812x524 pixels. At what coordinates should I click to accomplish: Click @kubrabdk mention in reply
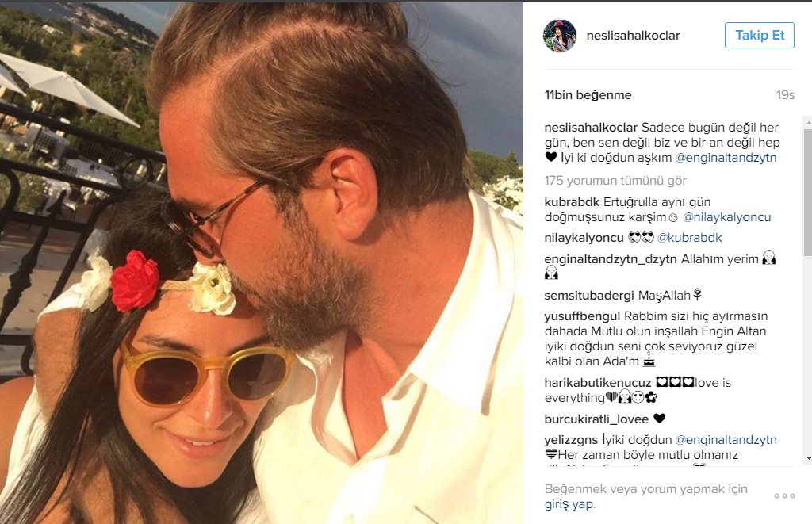click(689, 238)
